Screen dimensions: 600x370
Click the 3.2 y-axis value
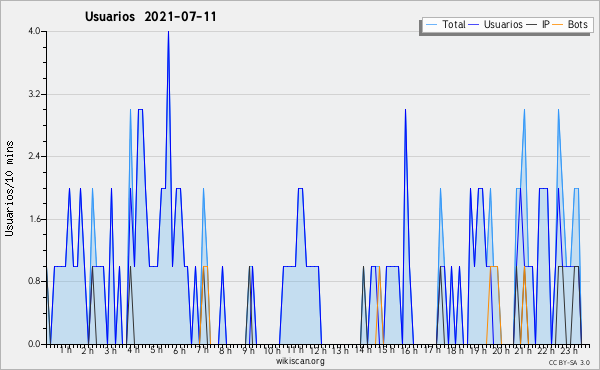34,94
